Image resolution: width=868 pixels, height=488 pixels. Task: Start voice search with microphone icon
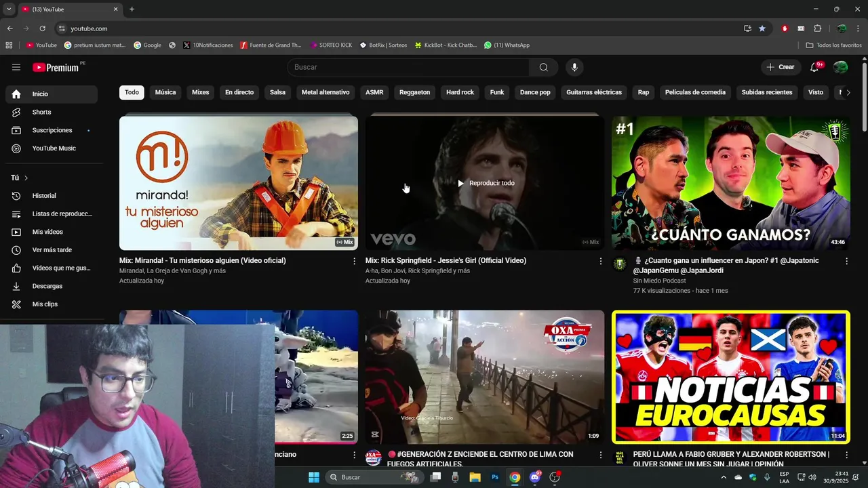pos(574,67)
